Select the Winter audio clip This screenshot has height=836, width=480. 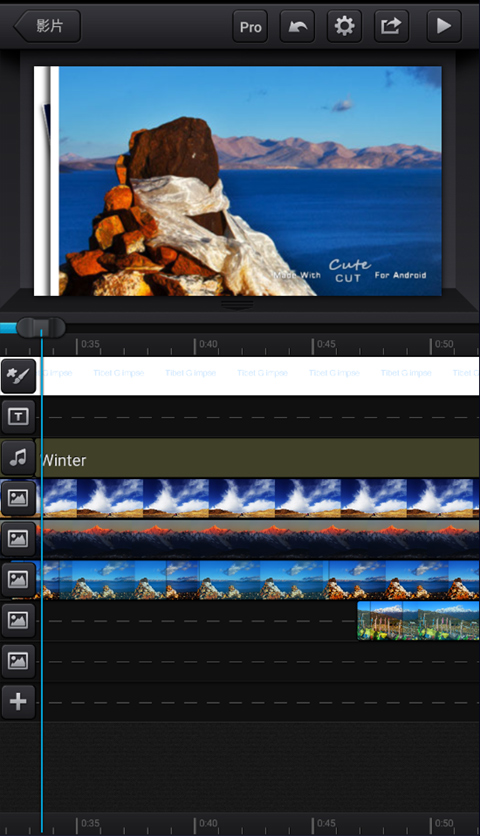coord(260,458)
